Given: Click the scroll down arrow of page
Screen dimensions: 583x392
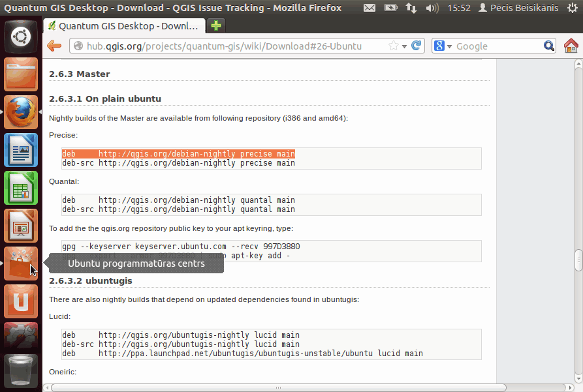Looking at the screenshot, I should click(578, 379).
